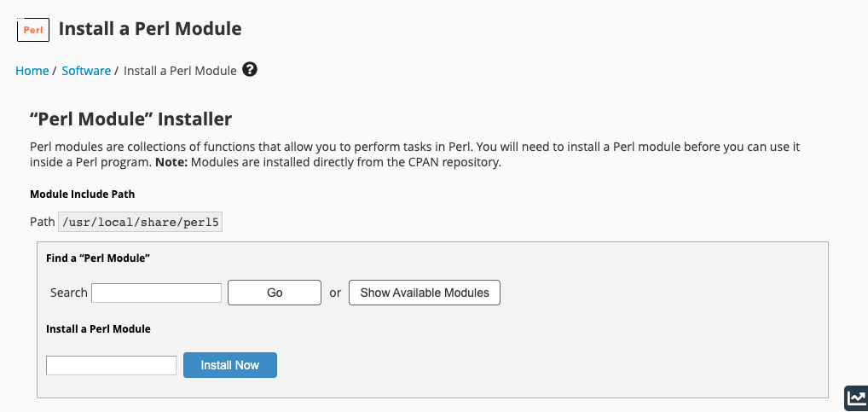Select the /usr/local/share/perl5 path text
Screen dimensions: 868x412
point(140,222)
